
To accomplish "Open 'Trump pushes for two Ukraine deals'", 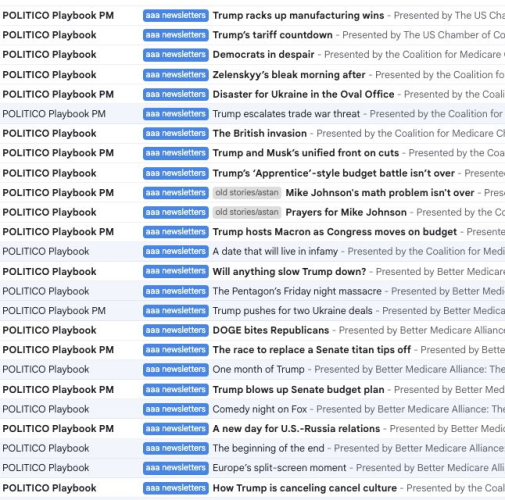I will 293,311.
